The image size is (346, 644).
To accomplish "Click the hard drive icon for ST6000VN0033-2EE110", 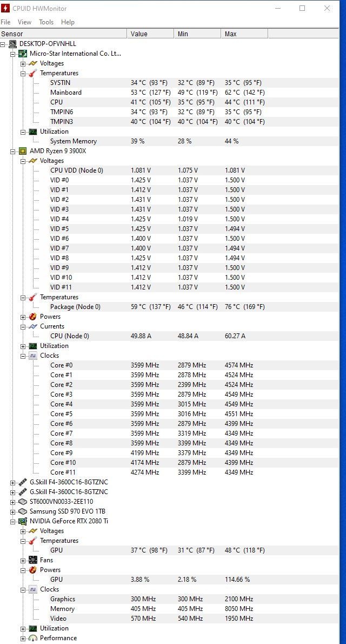I will (23, 502).
